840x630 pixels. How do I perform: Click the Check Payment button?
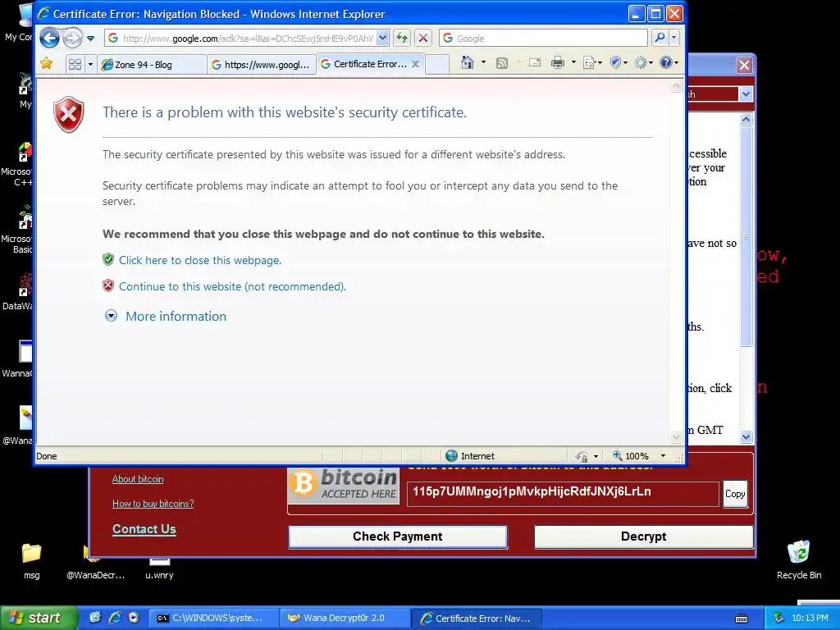click(x=398, y=536)
